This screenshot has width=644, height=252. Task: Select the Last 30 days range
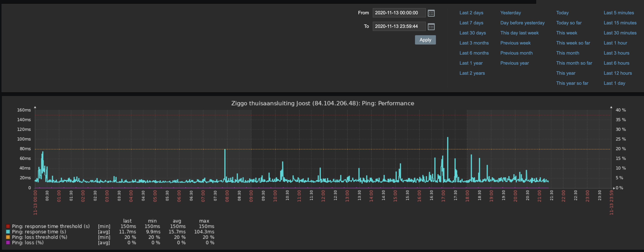(x=472, y=33)
